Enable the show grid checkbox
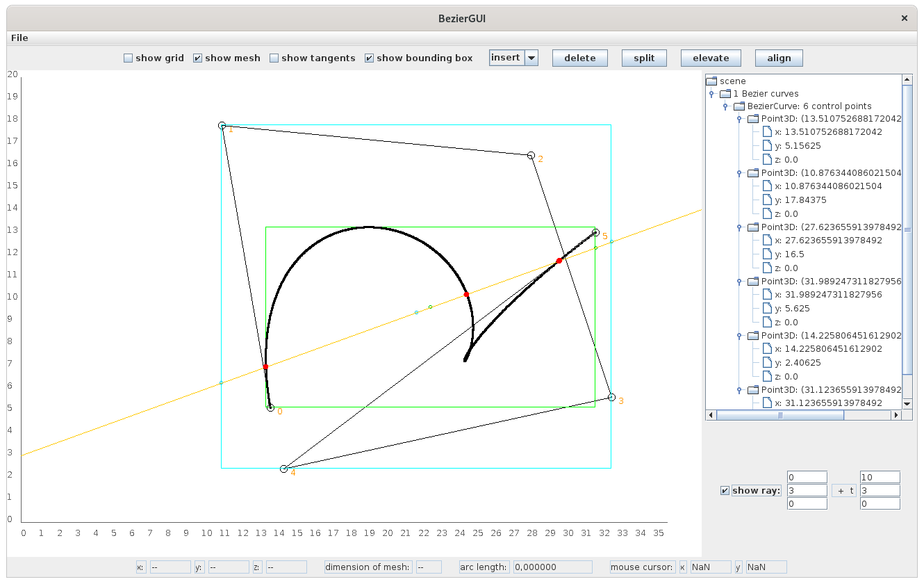The width and height of the screenshot is (924, 584). 128,58
